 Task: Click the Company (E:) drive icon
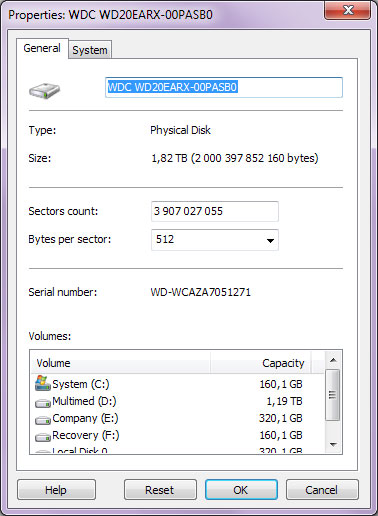click(43, 420)
